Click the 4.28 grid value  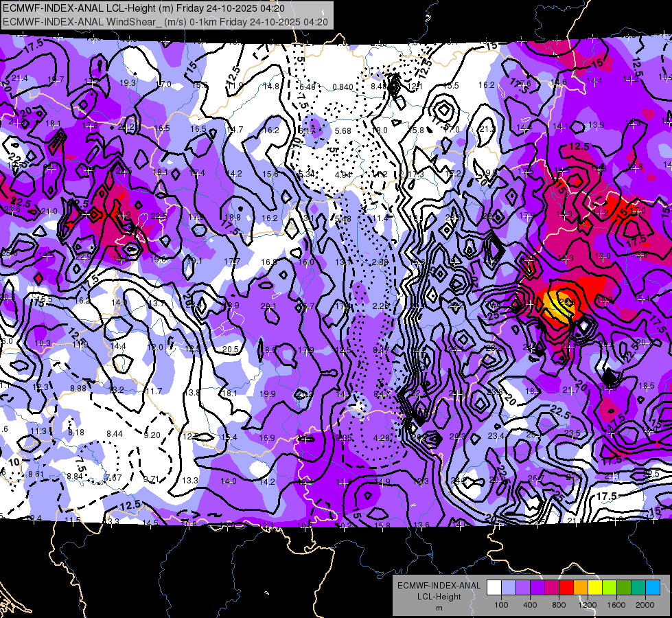pyautogui.click(x=382, y=438)
